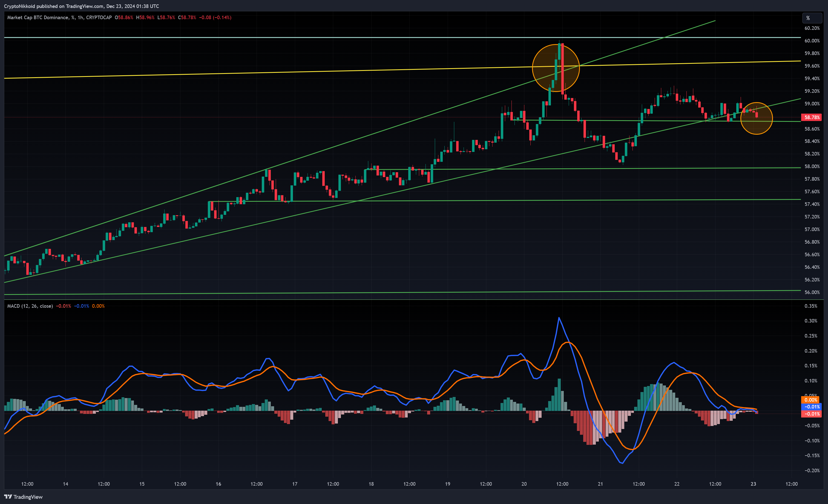This screenshot has width=828, height=504.
Task: Click the date label 15 on time axis
Action: (142, 484)
